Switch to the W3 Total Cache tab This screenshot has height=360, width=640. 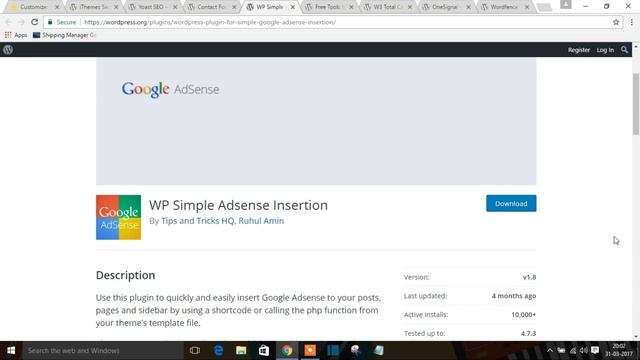tap(388, 7)
